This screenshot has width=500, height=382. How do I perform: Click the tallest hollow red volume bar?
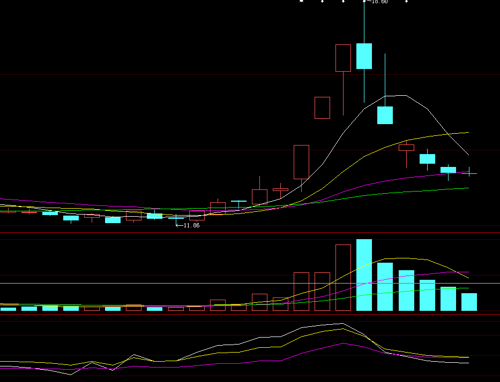(343, 277)
